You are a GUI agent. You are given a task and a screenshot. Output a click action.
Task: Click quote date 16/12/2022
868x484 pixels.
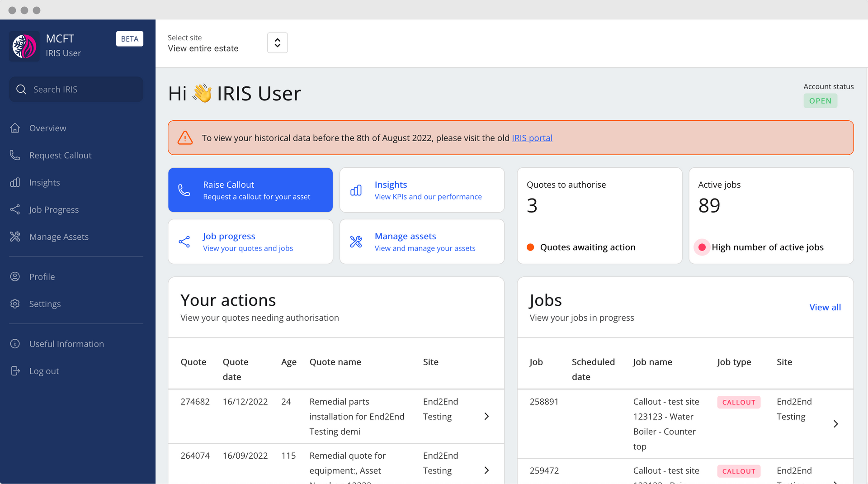click(x=245, y=402)
